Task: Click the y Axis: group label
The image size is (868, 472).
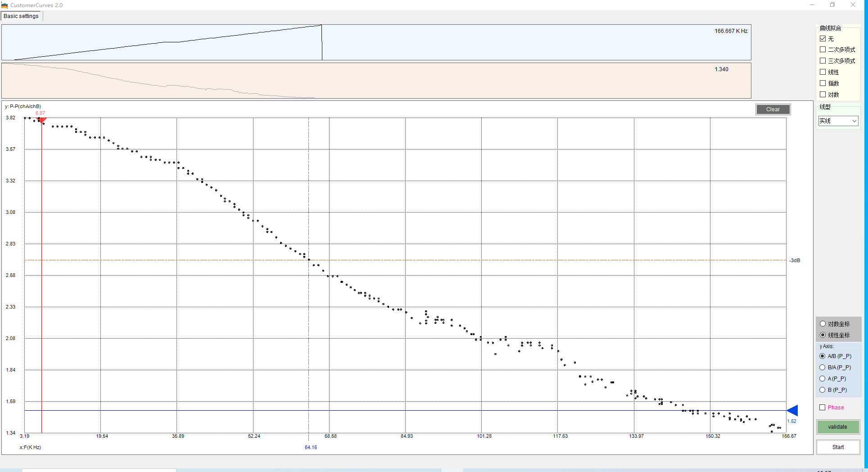Action: pyautogui.click(x=827, y=346)
